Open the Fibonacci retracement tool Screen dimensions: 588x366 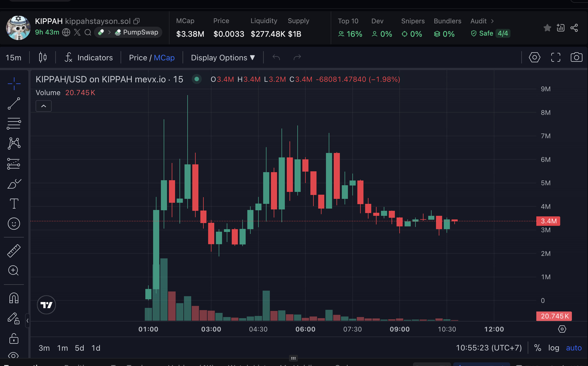(14, 123)
